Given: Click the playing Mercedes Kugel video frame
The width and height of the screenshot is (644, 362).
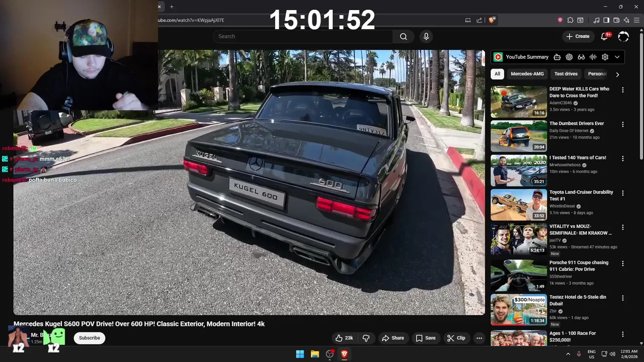Looking at the screenshot, I should (x=249, y=182).
